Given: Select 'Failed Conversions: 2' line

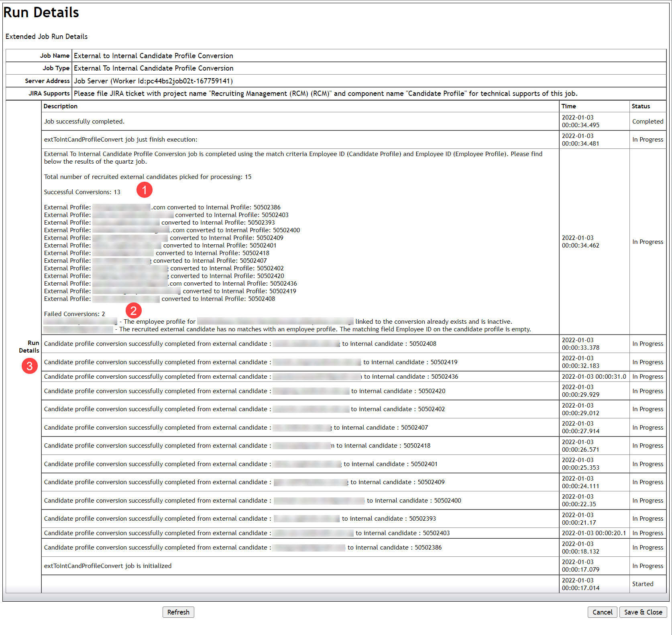Looking at the screenshot, I should pyautogui.click(x=75, y=314).
